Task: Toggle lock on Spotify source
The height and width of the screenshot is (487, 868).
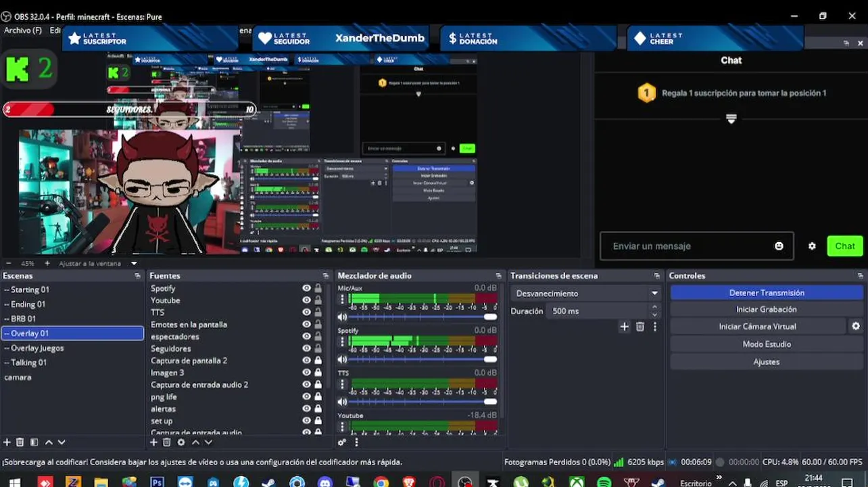Action: point(318,288)
